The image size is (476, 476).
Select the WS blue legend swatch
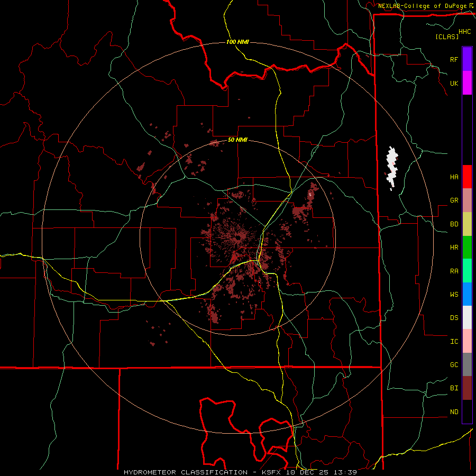(467, 294)
